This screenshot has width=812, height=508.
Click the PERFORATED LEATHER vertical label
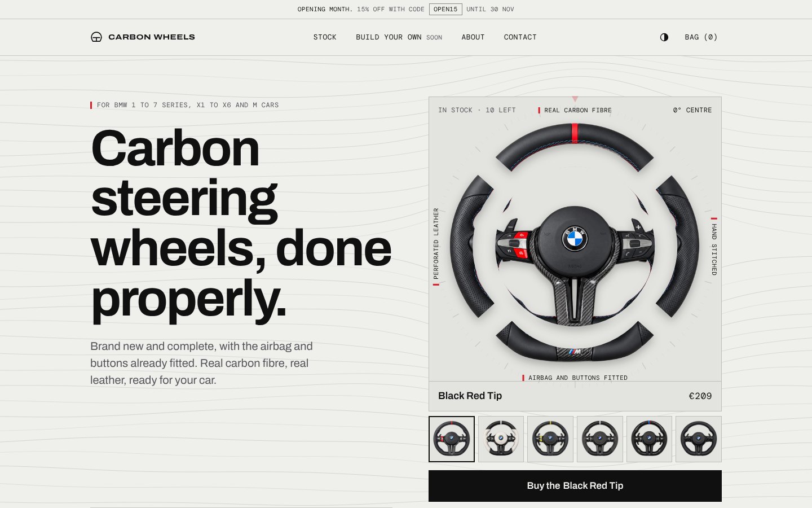pyautogui.click(x=436, y=247)
